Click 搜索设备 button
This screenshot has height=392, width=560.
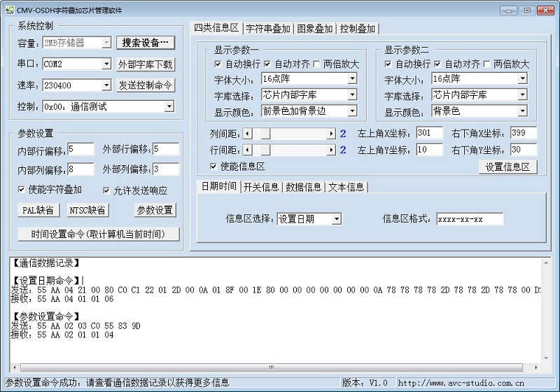click(145, 43)
